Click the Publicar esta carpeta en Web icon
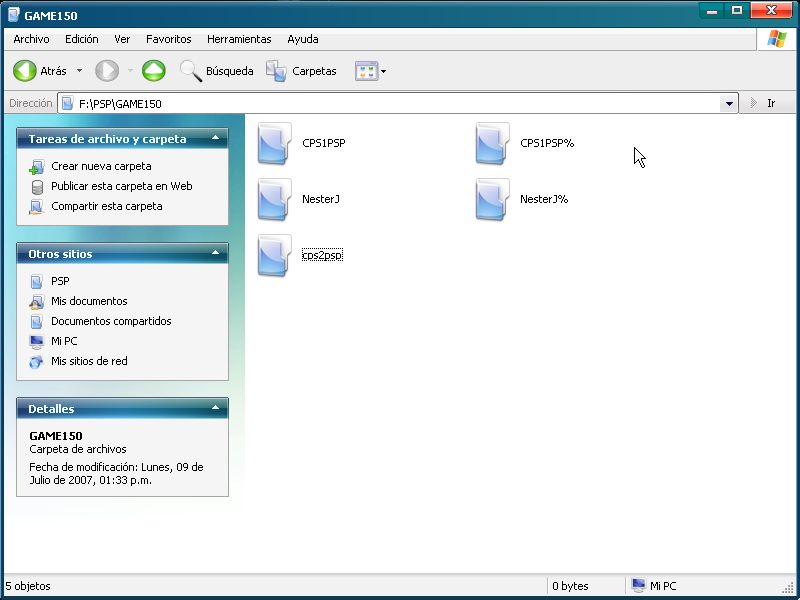 tap(37, 187)
